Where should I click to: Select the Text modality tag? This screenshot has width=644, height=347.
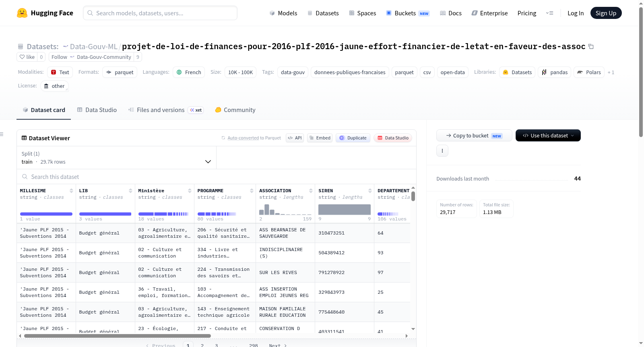click(x=60, y=72)
